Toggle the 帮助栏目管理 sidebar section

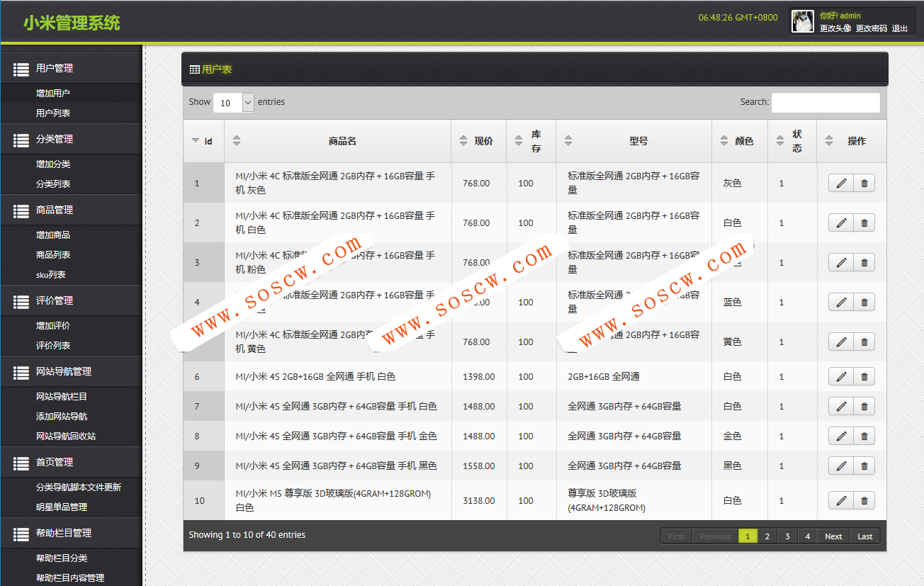click(71, 534)
